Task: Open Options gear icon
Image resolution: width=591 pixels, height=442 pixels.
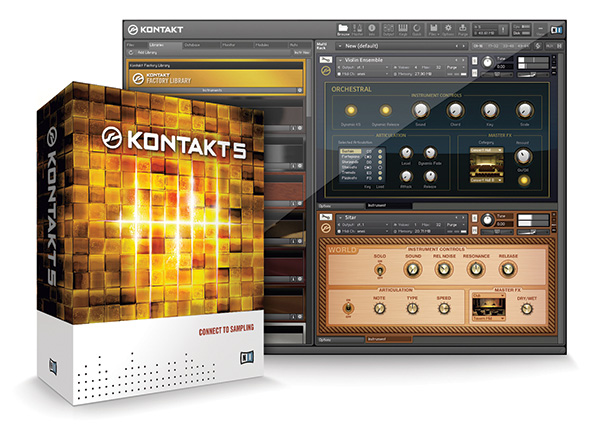Action: [x=448, y=29]
